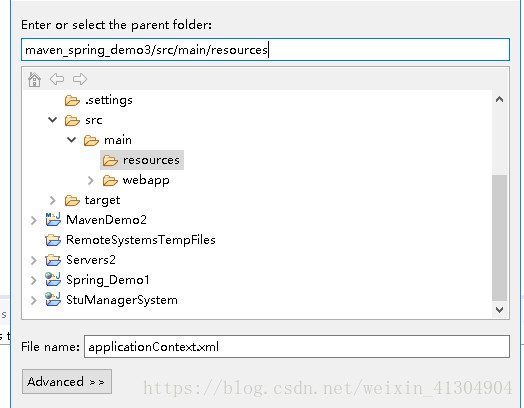Click the StuManagerSystem project icon
The height and width of the screenshot is (408, 524).
click(53, 299)
